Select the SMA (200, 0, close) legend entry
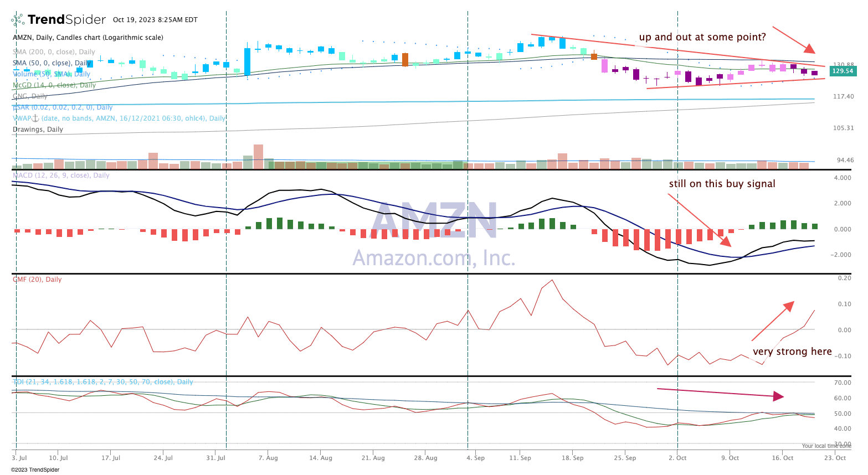Viewport: 868px width, 475px height. tap(54, 52)
